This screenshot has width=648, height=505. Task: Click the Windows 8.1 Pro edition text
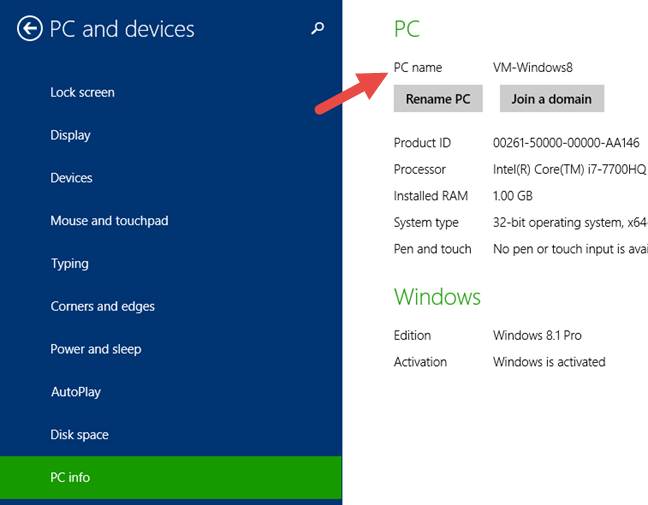(x=537, y=335)
